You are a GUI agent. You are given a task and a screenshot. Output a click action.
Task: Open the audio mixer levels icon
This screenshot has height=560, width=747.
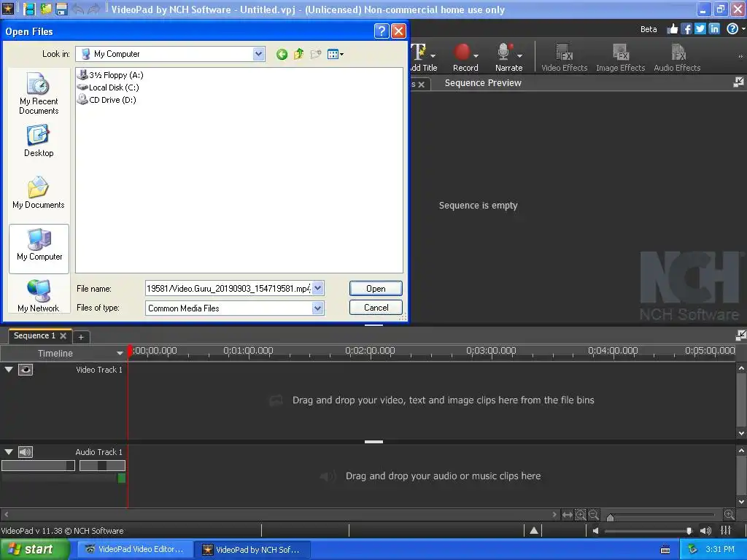tap(726, 530)
